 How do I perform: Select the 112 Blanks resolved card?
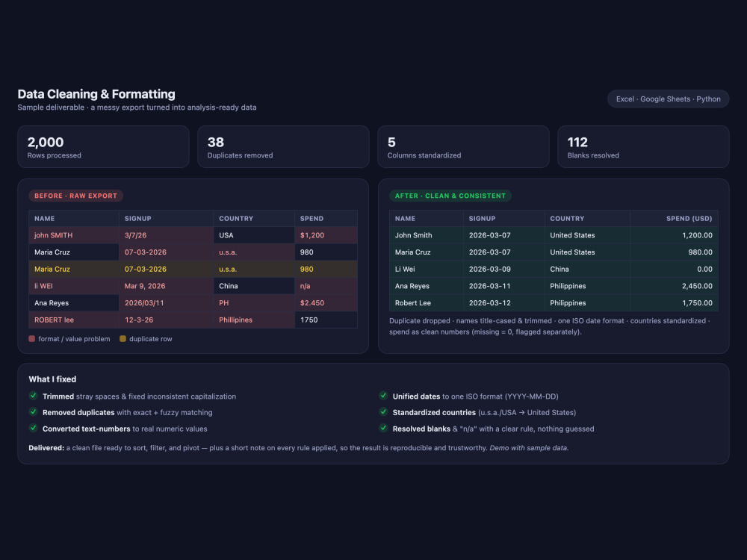643,146
